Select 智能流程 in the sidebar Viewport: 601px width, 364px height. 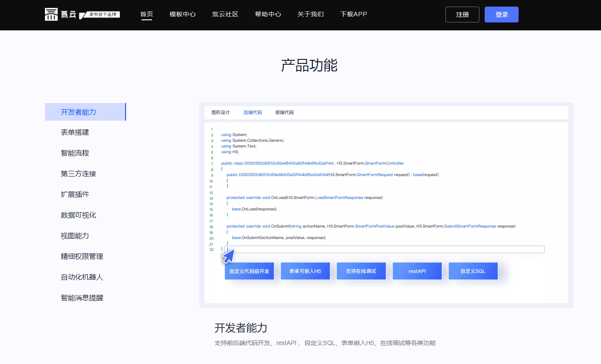click(75, 153)
